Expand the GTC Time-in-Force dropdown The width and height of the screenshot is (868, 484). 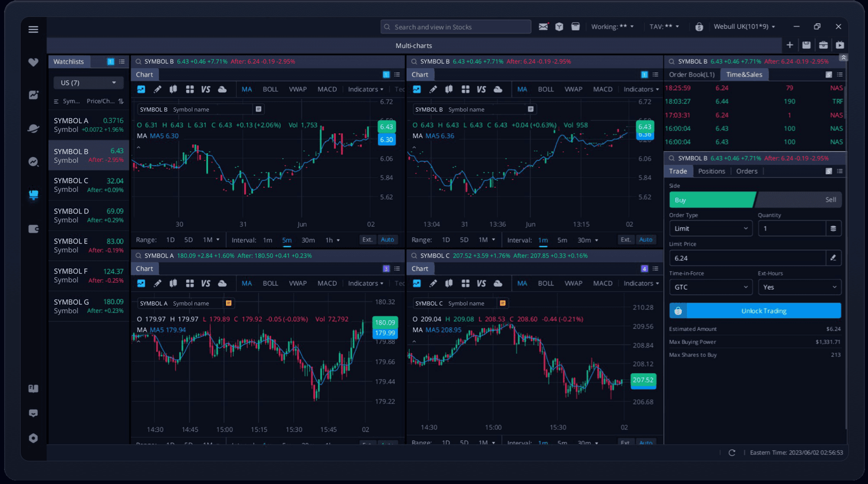711,287
